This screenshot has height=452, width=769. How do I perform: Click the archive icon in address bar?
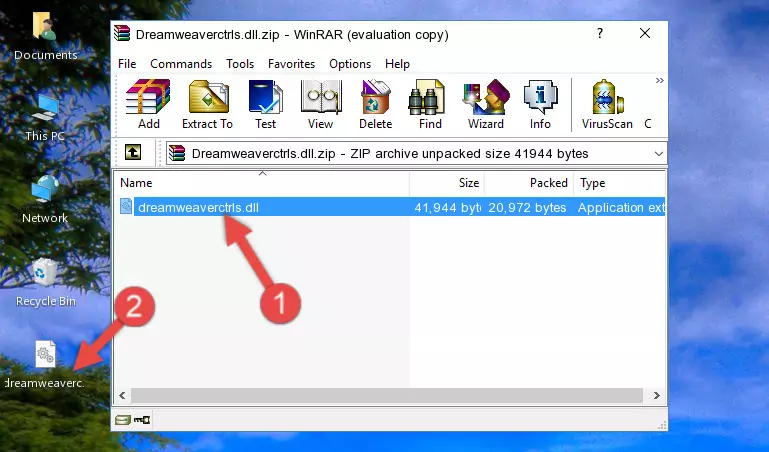pos(177,153)
